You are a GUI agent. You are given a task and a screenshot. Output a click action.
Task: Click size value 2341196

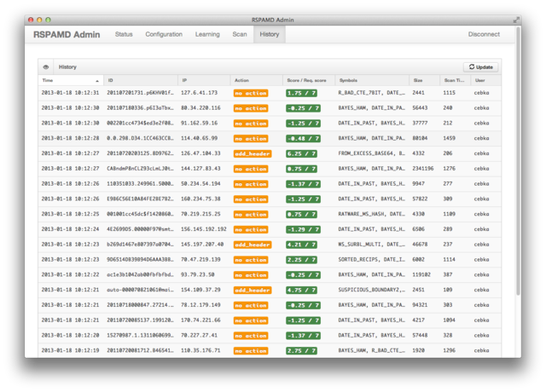[x=423, y=169]
